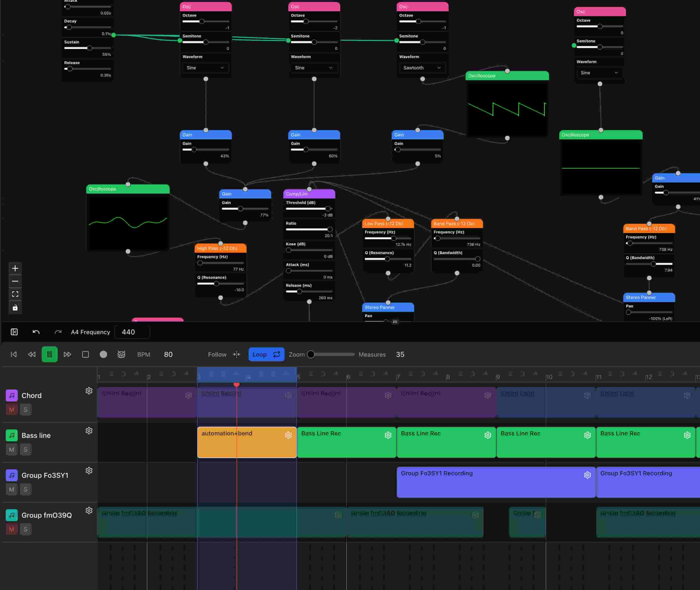Screen dimensions: 700x590
Task: Click the fit-to-view icon on the canvas sidebar
Action: pyautogui.click(x=15, y=294)
